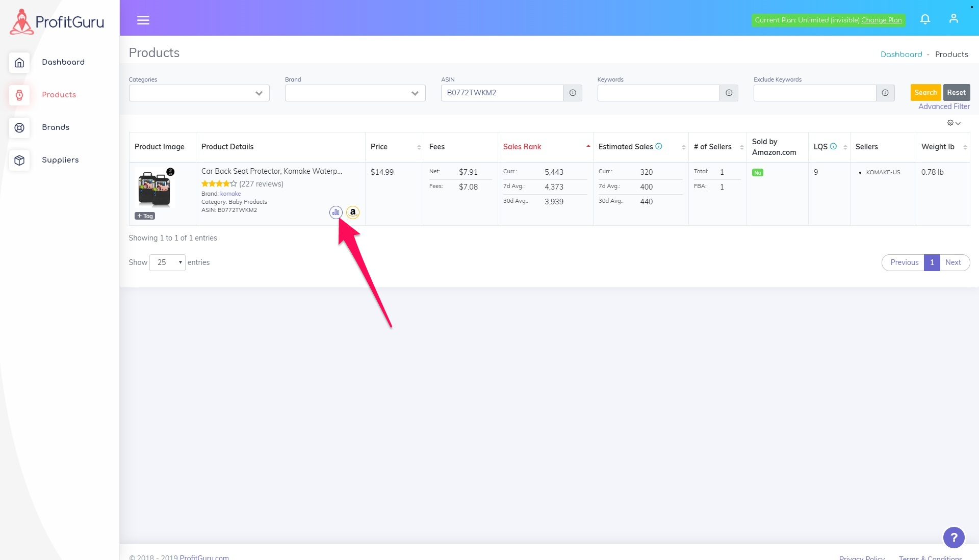Click the Next pagination button
979x560 pixels.
(954, 262)
